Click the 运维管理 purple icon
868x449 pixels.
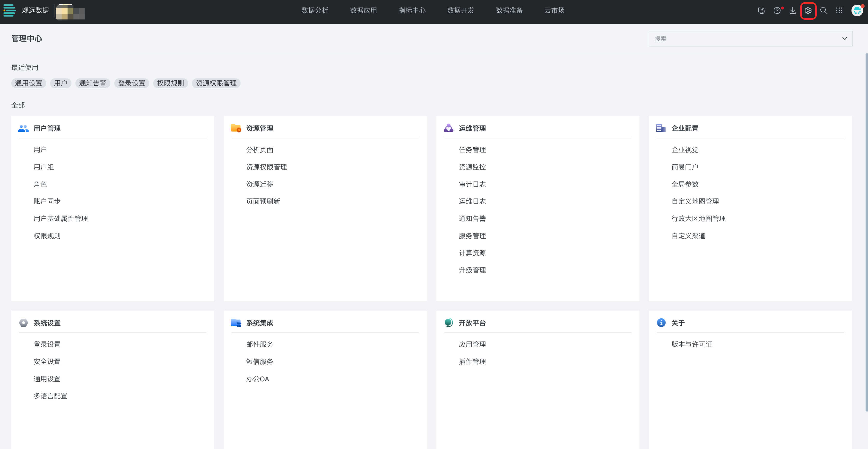point(449,128)
